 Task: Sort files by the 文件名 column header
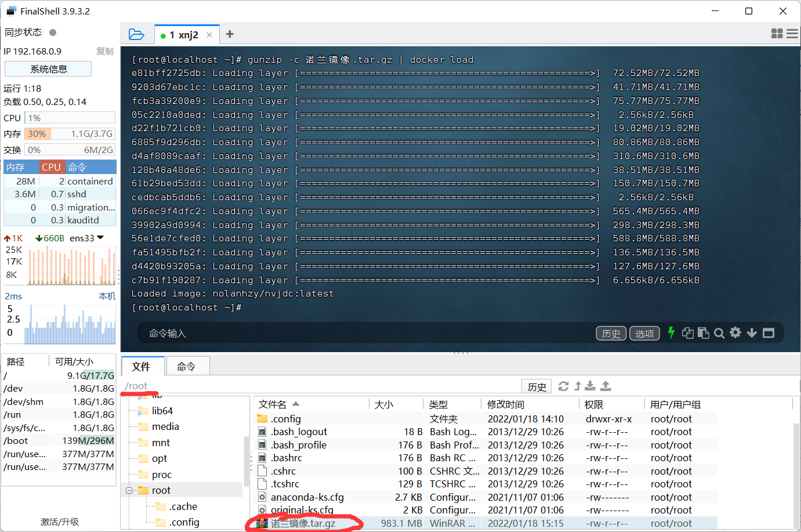pyautogui.click(x=273, y=404)
